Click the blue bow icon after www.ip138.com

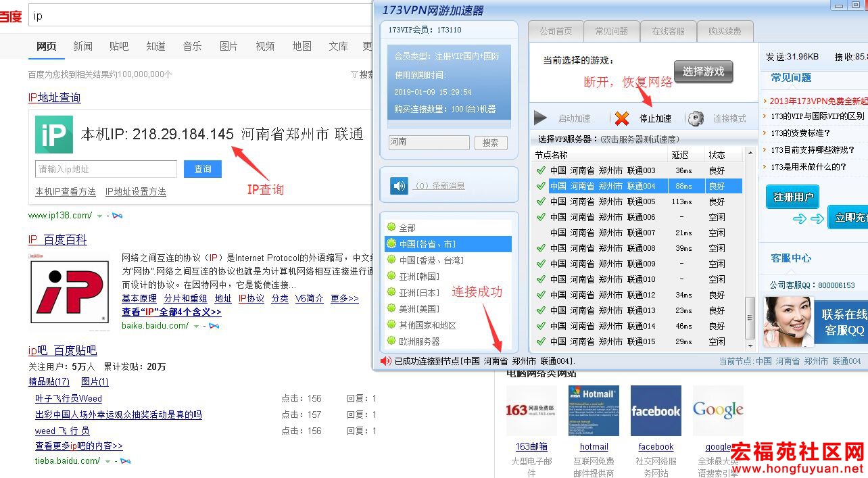pos(117,216)
